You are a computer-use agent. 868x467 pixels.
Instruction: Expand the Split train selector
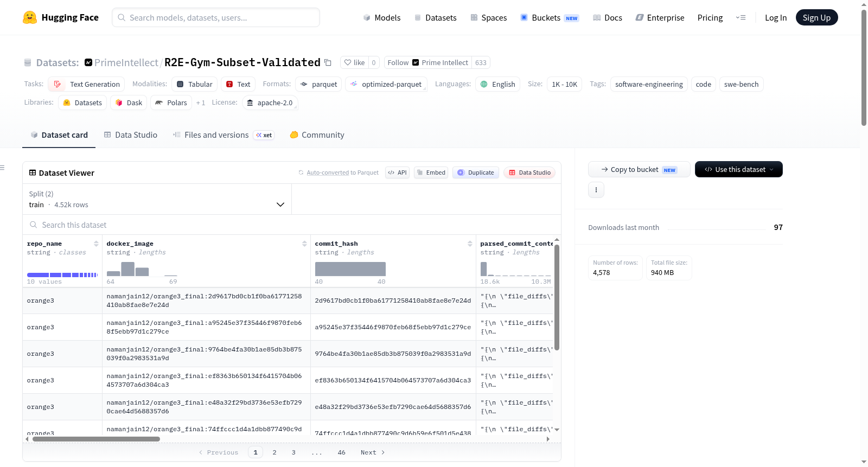click(157, 199)
